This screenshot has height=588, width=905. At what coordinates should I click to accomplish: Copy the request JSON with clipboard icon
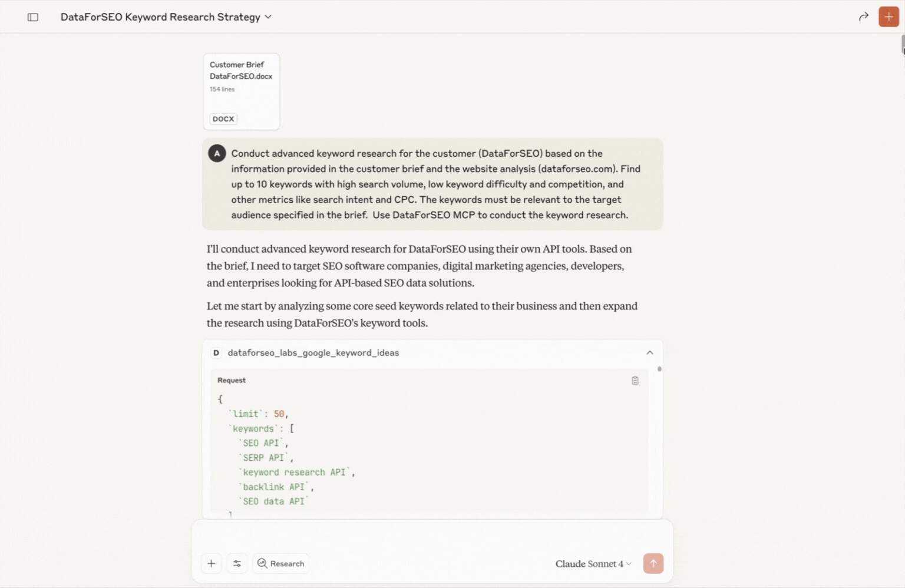[635, 381]
